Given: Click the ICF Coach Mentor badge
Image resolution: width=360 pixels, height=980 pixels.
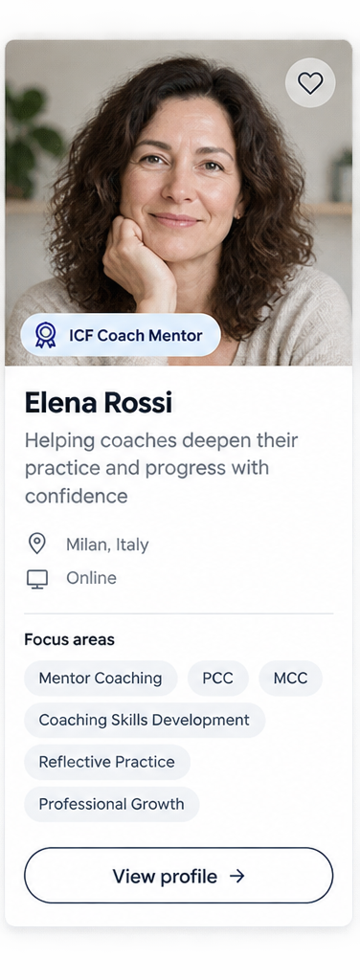Looking at the screenshot, I should point(121,335).
